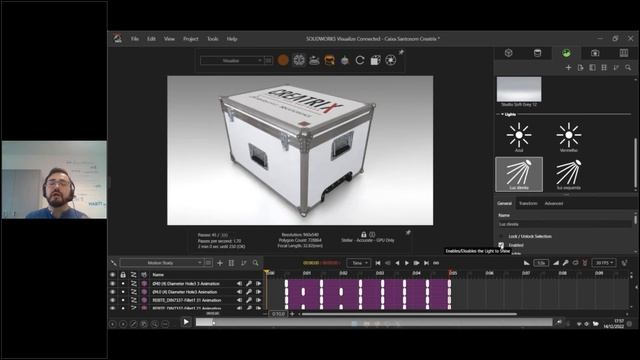Toggle the lock column header in timeline
Viewport: 640px width, 360px height.
tap(123, 275)
